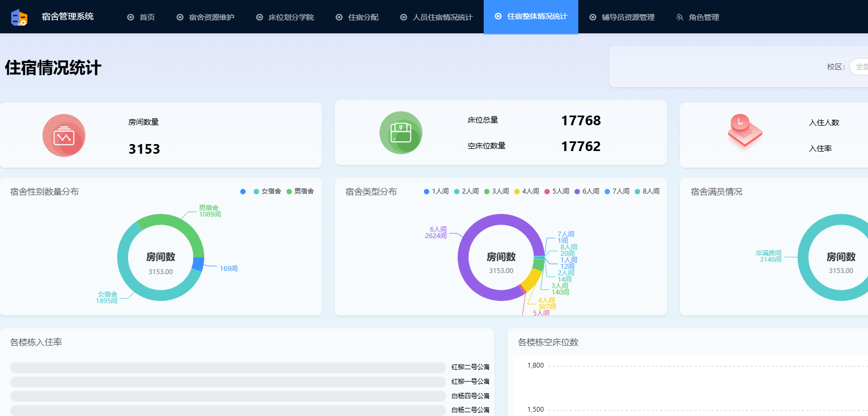868x416 pixels.
Task: Click the red room count icon
Action: [x=64, y=135]
